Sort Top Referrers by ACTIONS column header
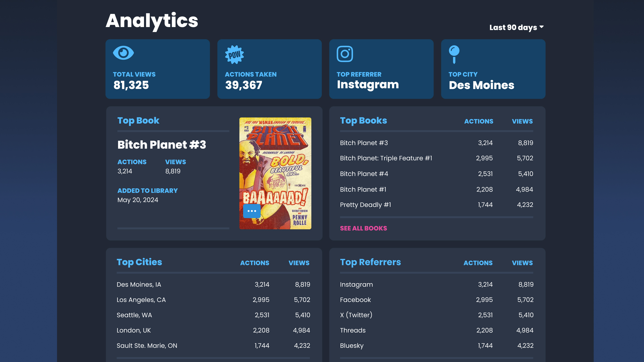Viewport: 644px width, 362px height. click(478, 263)
